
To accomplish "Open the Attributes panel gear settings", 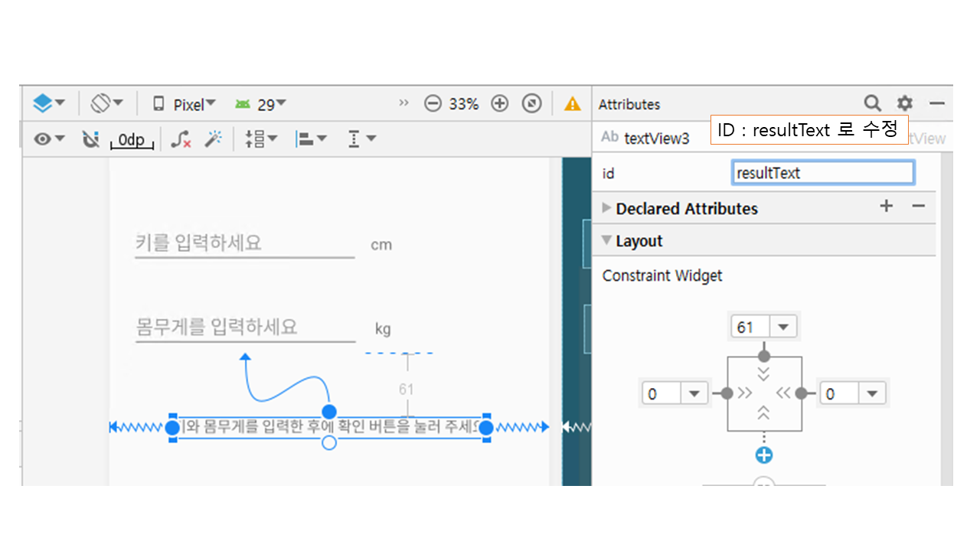I will point(905,103).
